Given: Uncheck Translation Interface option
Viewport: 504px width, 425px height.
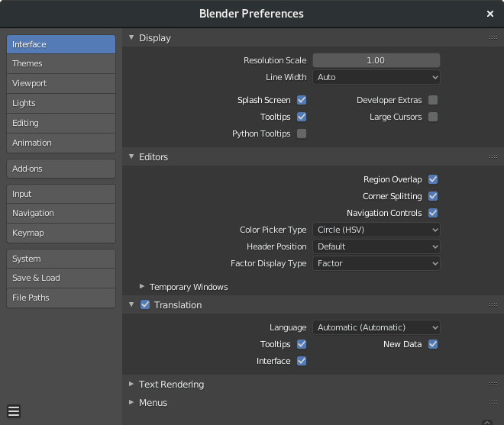Looking at the screenshot, I should (302, 361).
